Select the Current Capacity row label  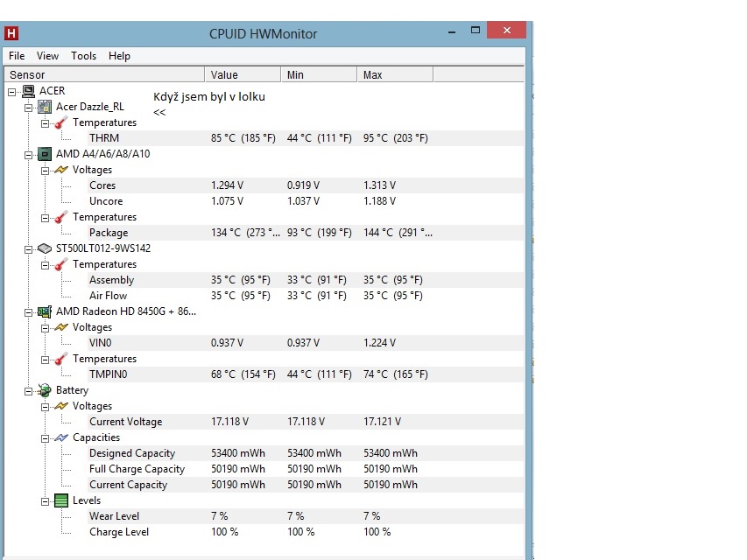pyautogui.click(x=128, y=485)
